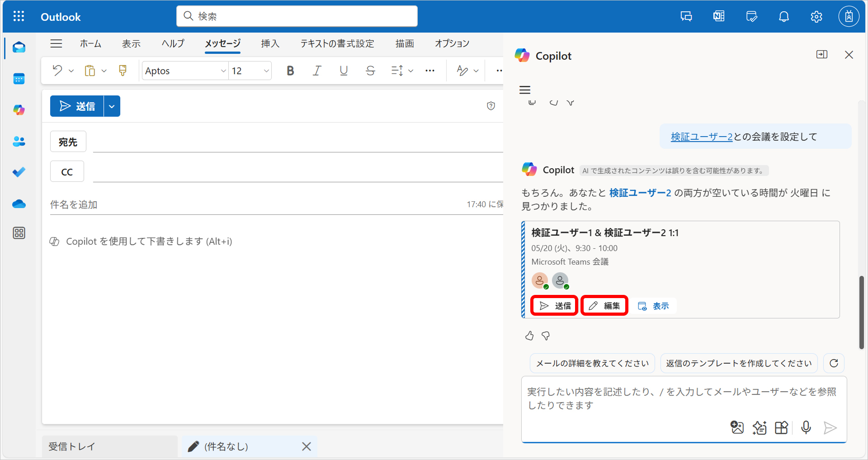Open more formatting options ellipsis
This screenshot has width=868, height=460.
tap(430, 71)
